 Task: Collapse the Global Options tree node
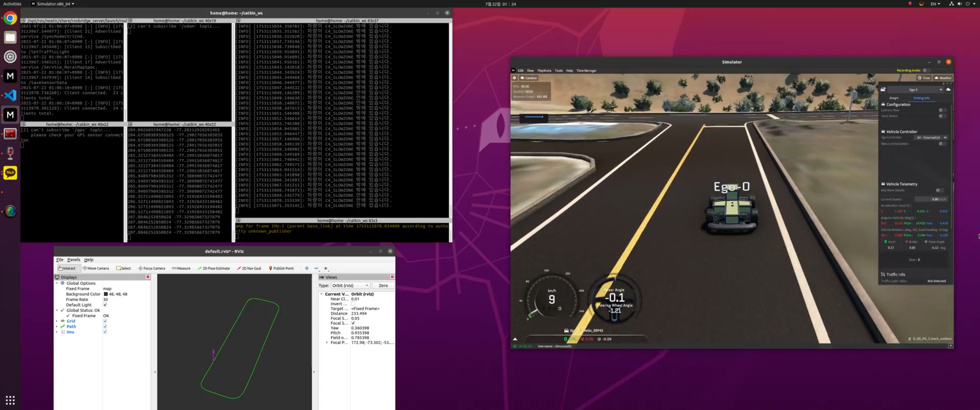57,283
